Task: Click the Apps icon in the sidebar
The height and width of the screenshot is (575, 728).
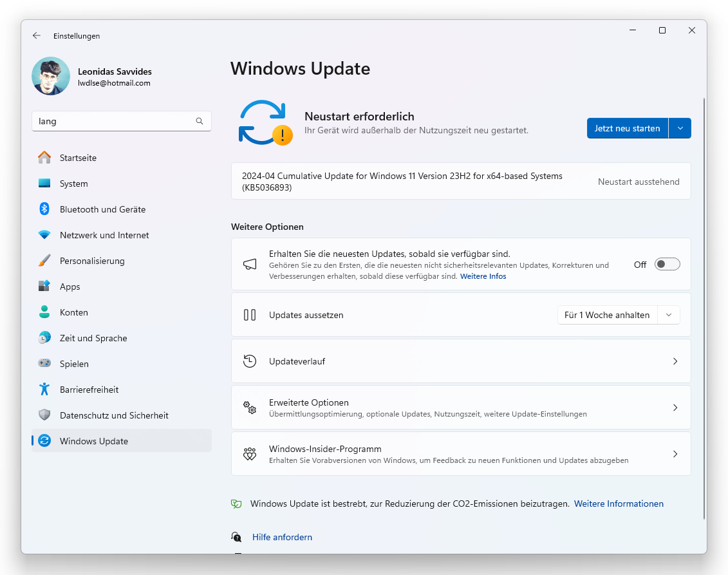Action: 44,286
